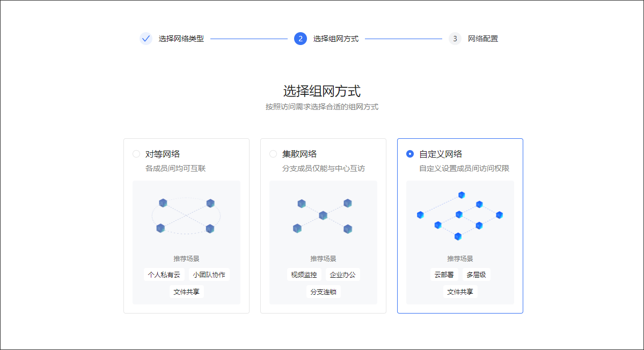
Task: Click the 分支连锁 scenario tag
Action: tap(324, 292)
